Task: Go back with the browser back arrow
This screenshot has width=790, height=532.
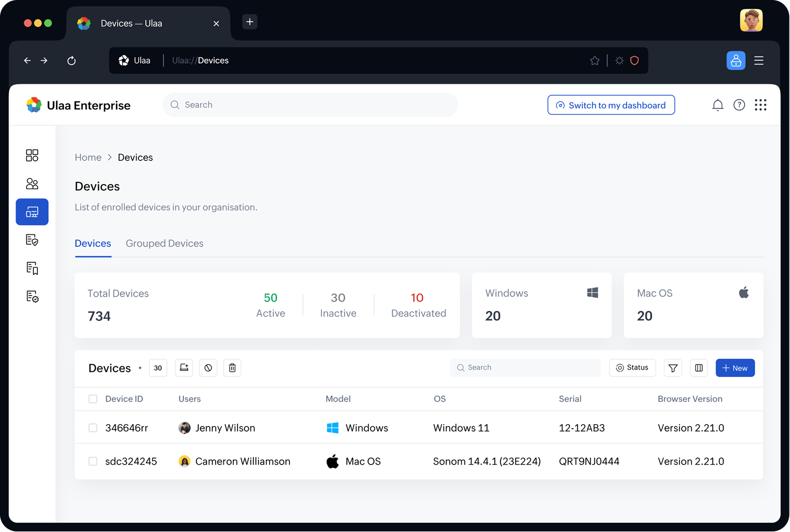Action: click(x=27, y=61)
